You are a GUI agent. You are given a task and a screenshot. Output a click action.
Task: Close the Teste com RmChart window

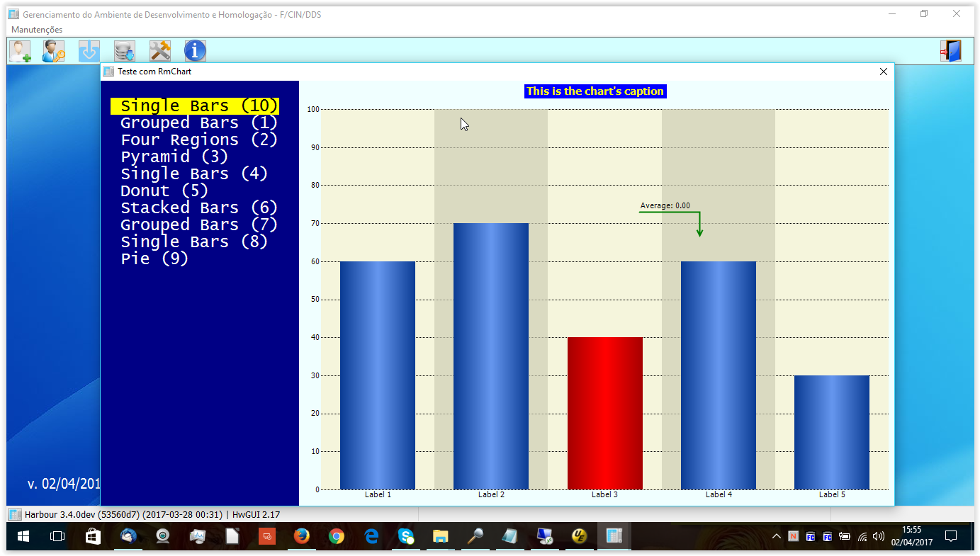pos(883,72)
